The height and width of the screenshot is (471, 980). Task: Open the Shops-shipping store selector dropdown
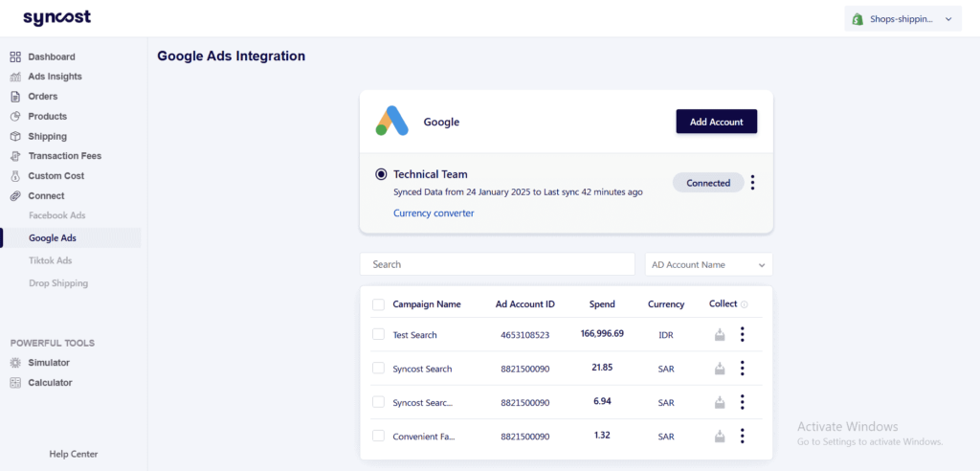pos(902,19)
